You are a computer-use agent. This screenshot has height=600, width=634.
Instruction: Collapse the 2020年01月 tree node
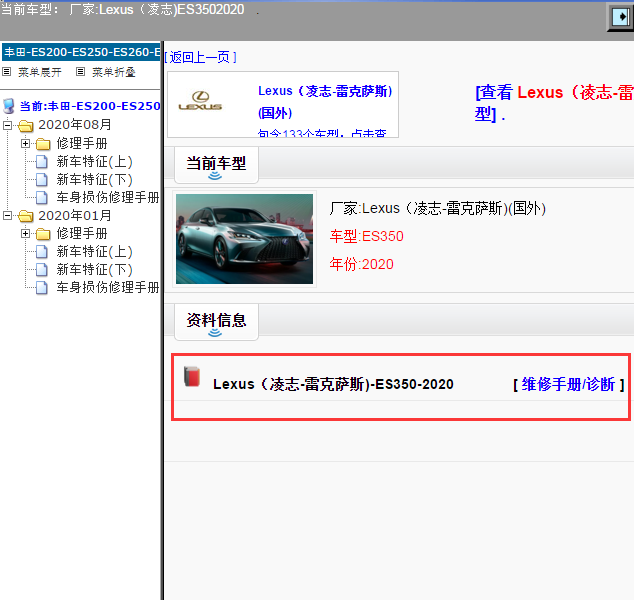click(x=7, y=215)
